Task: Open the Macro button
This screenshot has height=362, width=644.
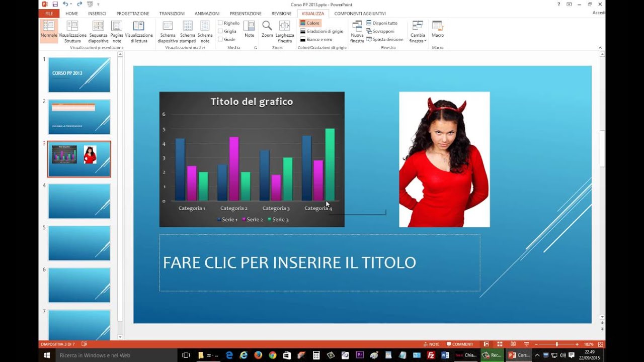Action: (x=438, y=29)
